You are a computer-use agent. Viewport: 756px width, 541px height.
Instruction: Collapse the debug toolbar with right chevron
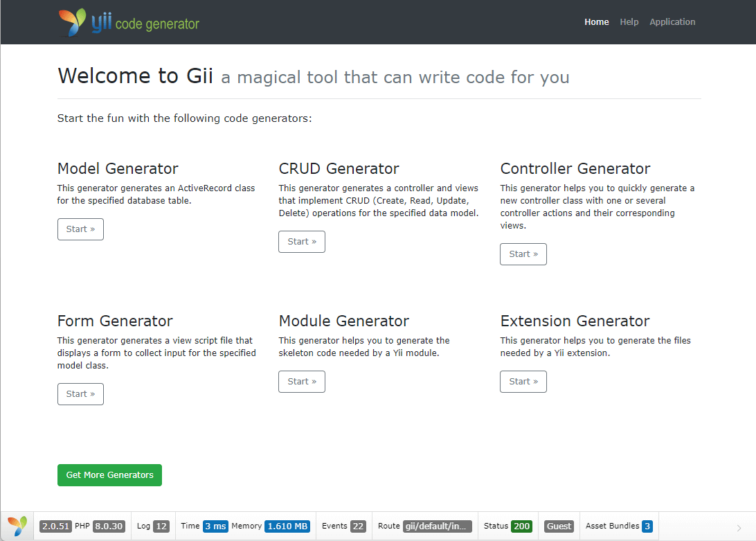(x=739, y=528)
